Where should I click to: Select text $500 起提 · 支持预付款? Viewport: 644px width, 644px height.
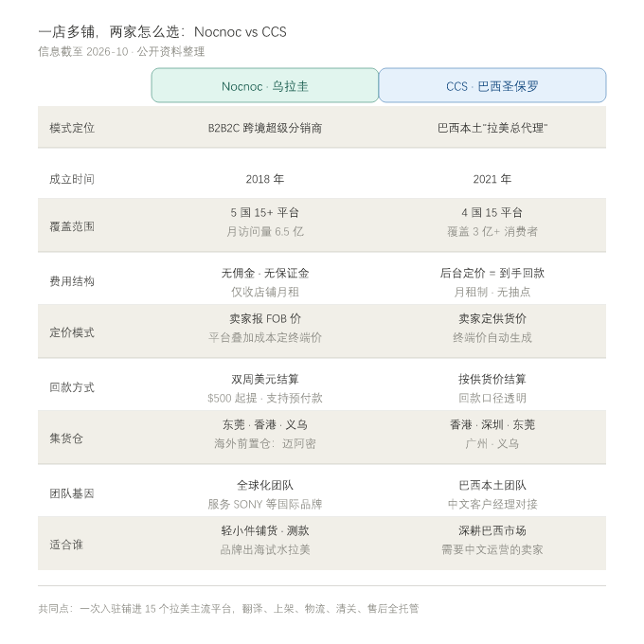265,398
